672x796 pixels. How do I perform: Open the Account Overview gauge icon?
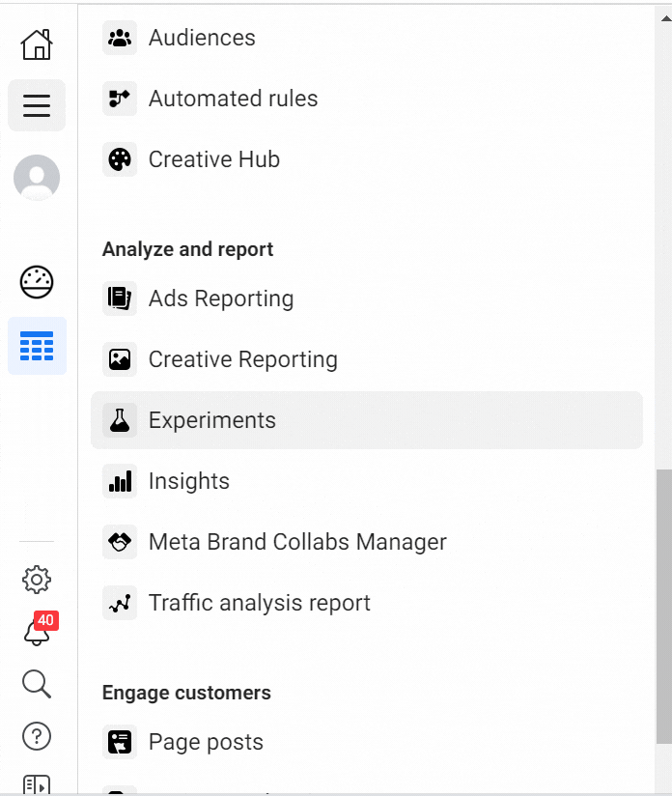tap(37, 282)
